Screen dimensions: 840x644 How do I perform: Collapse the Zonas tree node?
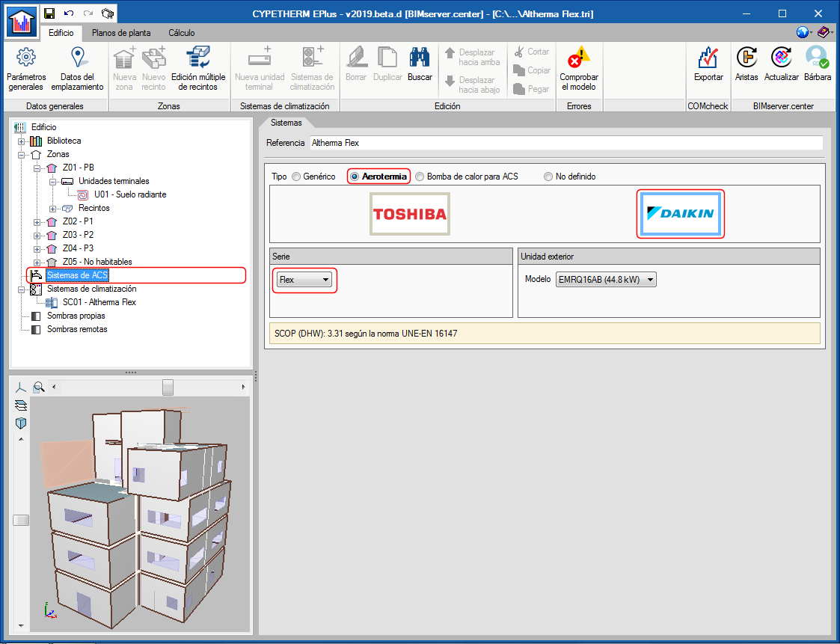[22, 155]
